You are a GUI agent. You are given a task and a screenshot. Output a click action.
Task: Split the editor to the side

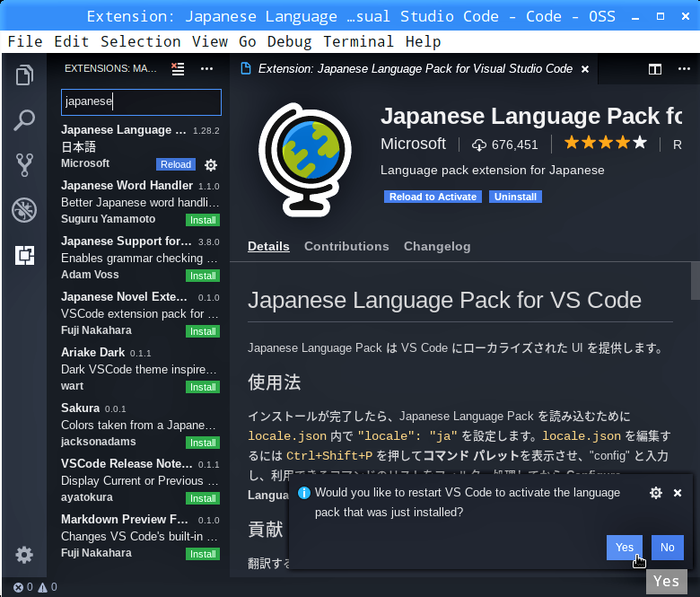coord(655,69)
